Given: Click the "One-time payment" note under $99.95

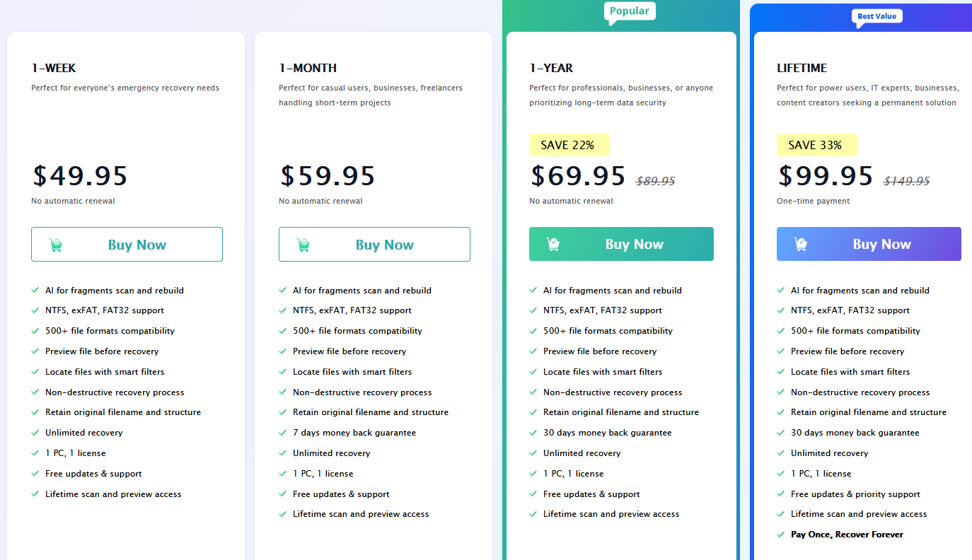Looking at the screenshot, I should pos(813,201).
